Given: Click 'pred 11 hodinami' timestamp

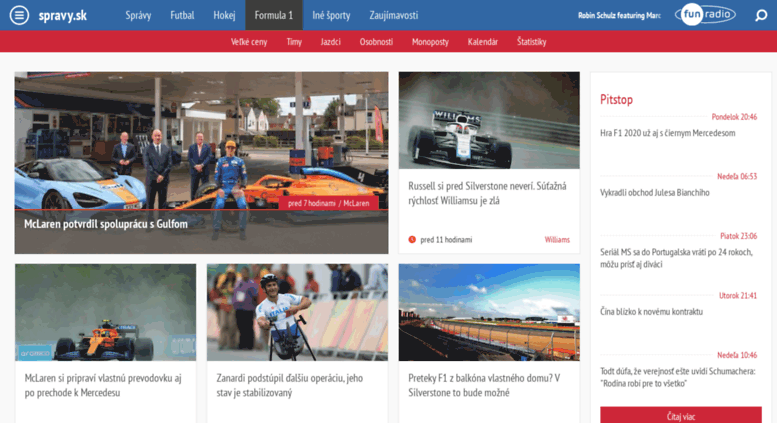Looking at the screenshot, I should click(x=446, y=240).
